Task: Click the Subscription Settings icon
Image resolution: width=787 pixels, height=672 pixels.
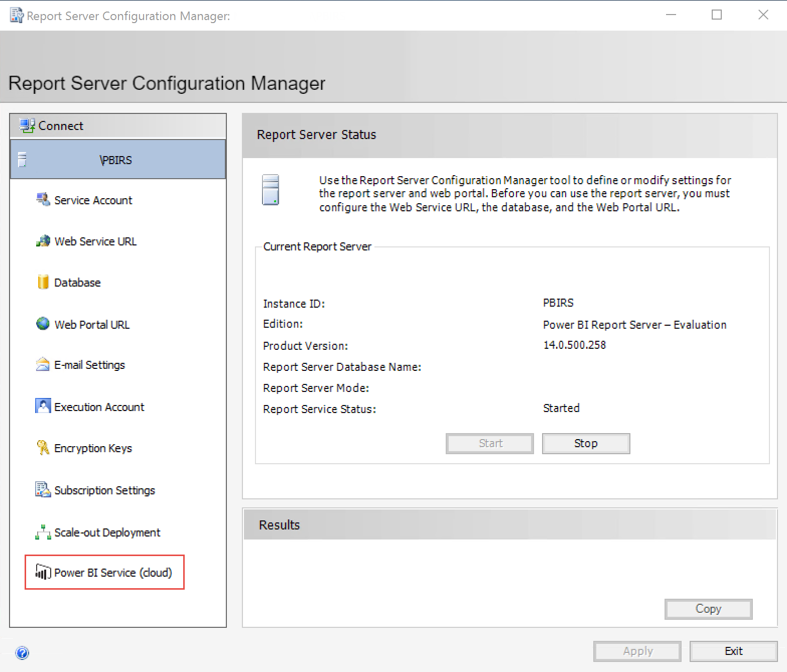Action: click(43, 489)
